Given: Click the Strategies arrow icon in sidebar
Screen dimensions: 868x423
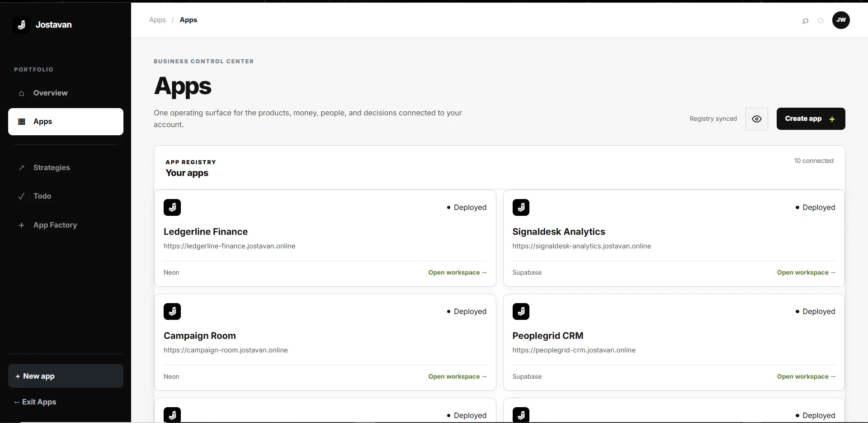Looking at the screenshot, I should point(21,168).
